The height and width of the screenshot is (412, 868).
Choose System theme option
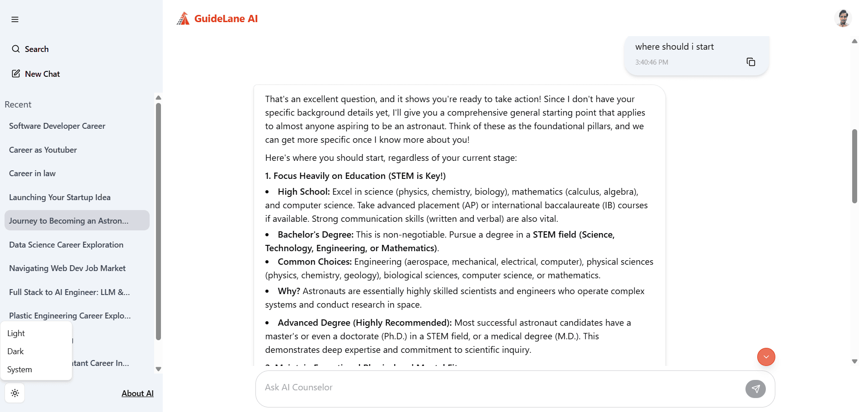pyautogui.click(x=20, y=370)
